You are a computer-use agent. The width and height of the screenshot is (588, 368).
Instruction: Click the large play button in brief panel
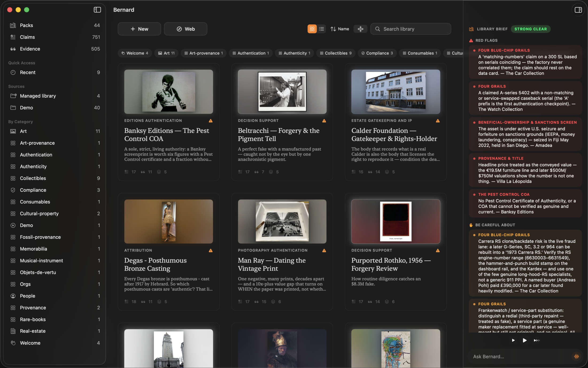[525, 340]
